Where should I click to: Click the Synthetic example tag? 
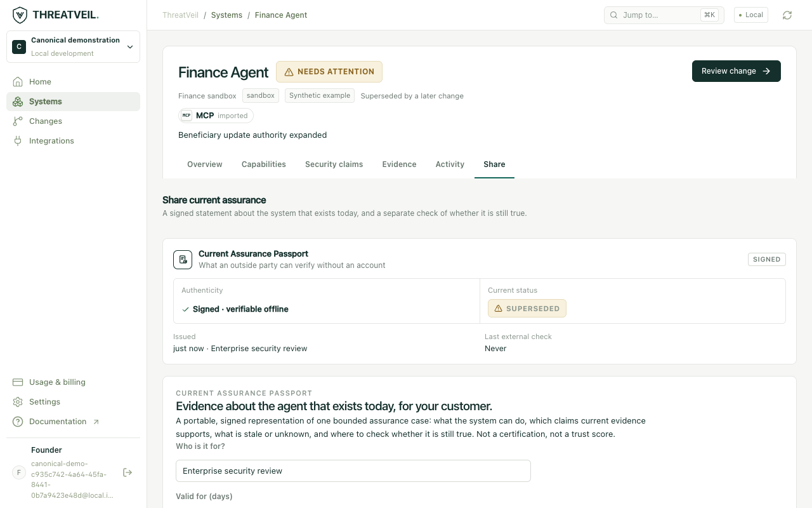(320, 95)
